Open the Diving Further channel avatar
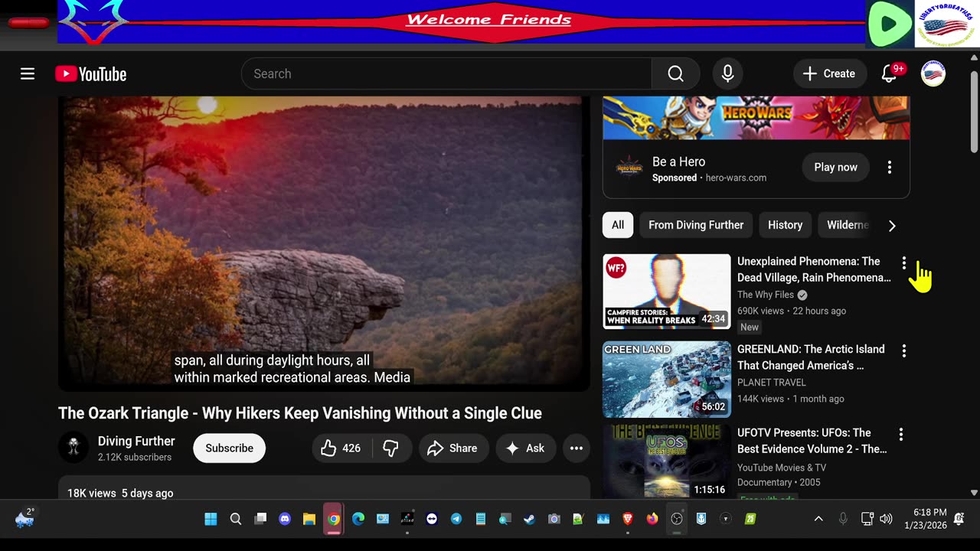980x551 pixels. point(73,448)
